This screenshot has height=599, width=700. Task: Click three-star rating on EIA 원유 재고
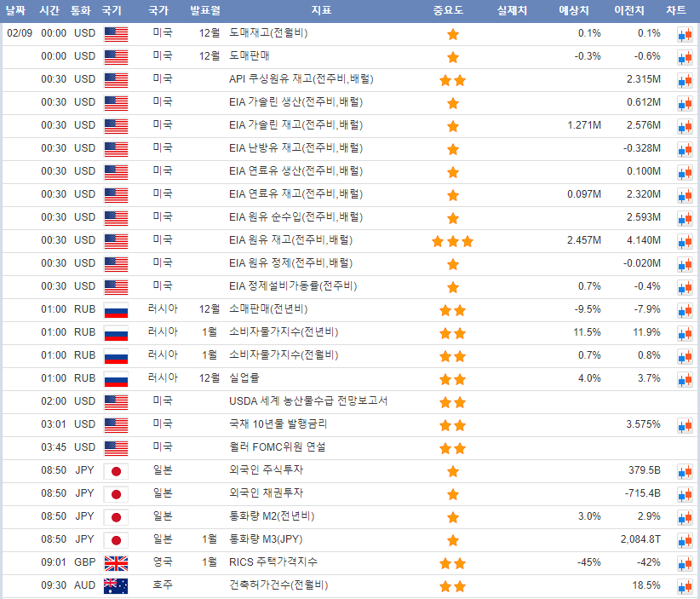(452, 241)
